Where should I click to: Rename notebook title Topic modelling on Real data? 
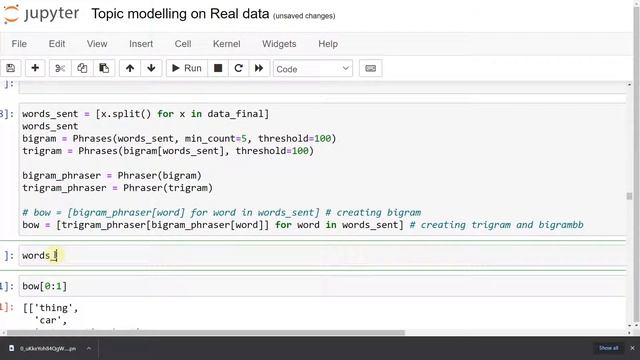point(180,14)
